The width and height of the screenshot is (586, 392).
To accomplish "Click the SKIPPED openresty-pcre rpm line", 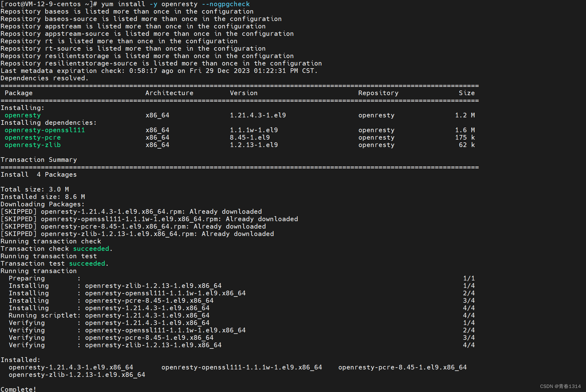I will point(133,226).
